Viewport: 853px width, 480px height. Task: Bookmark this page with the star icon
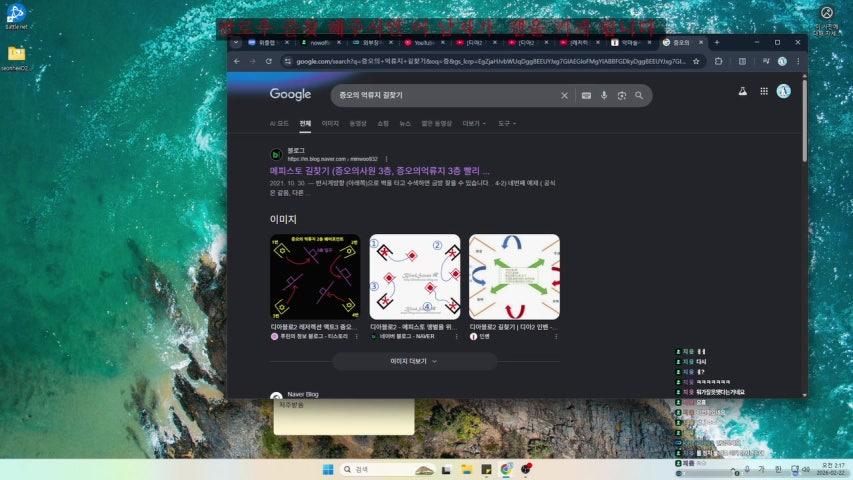[696, 61]
